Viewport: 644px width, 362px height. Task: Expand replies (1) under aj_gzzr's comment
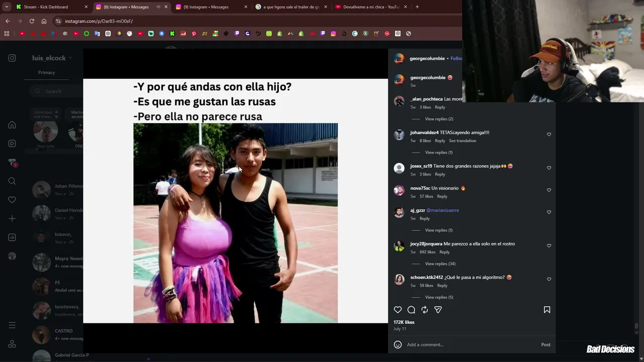click(439, 230)
